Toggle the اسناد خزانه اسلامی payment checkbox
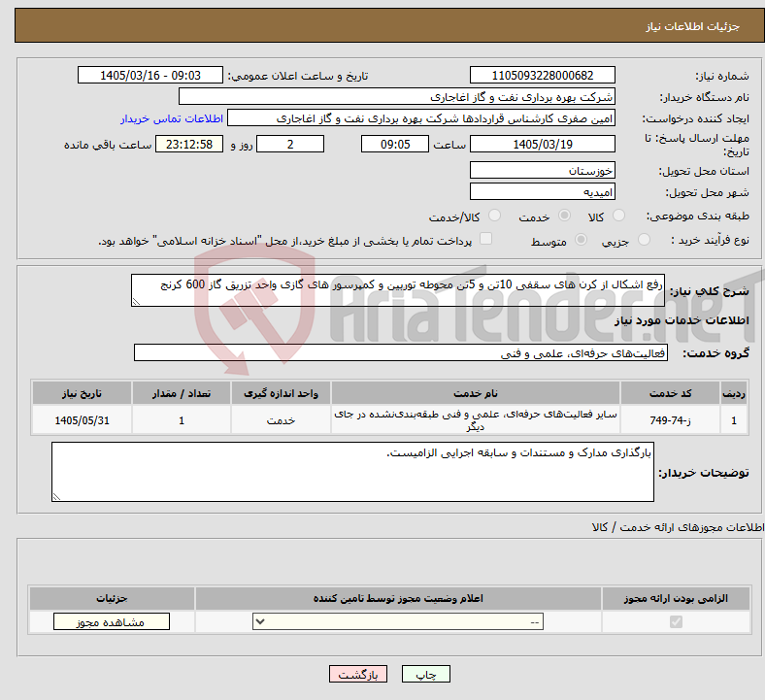Screen dimensions: 765x700 (x=485, y=239)
